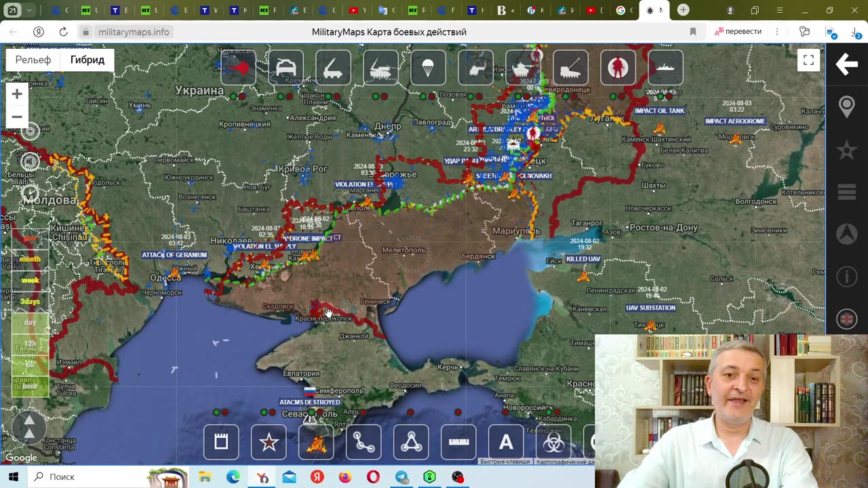
Task: Click the navigation arrow sidebar icon
Action: coord(847,234)
